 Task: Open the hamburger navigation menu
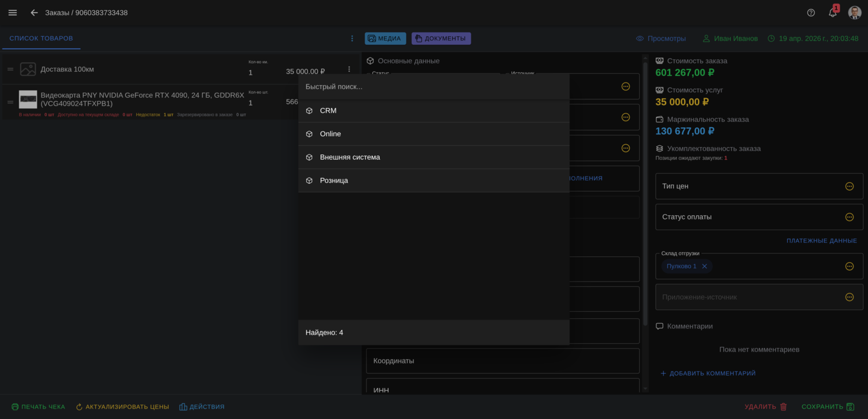13,13
